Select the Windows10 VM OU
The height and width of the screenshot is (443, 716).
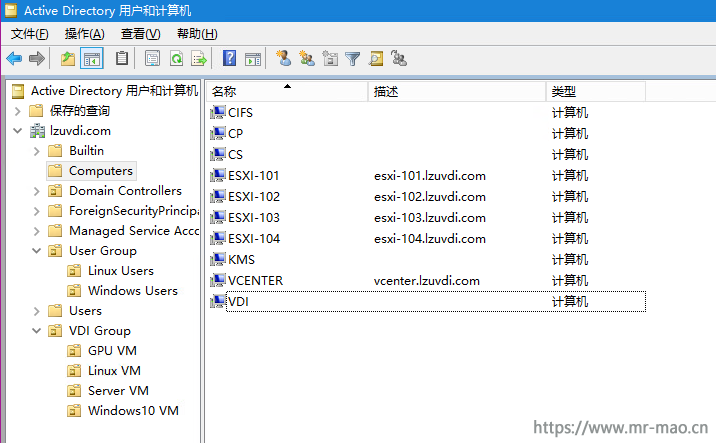133,411
